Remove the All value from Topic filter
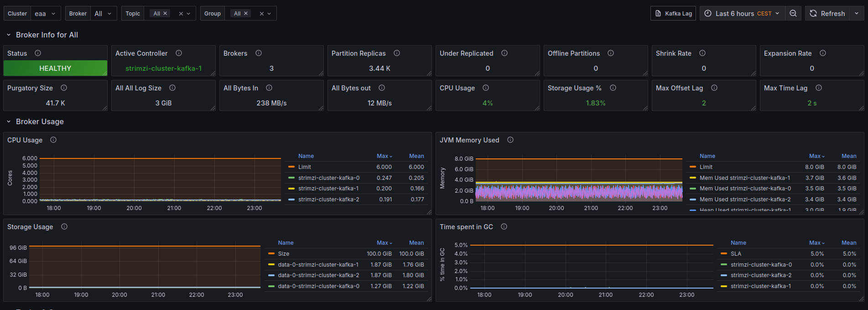The width and height of the screenshot is (868, 310). click(165, 14)
